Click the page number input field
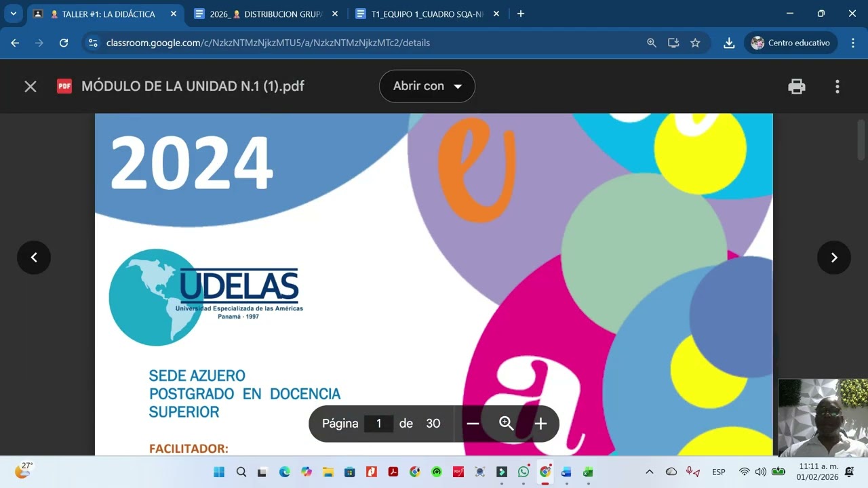The height and width of the screenshot is (488, 868). click(378, 424)
